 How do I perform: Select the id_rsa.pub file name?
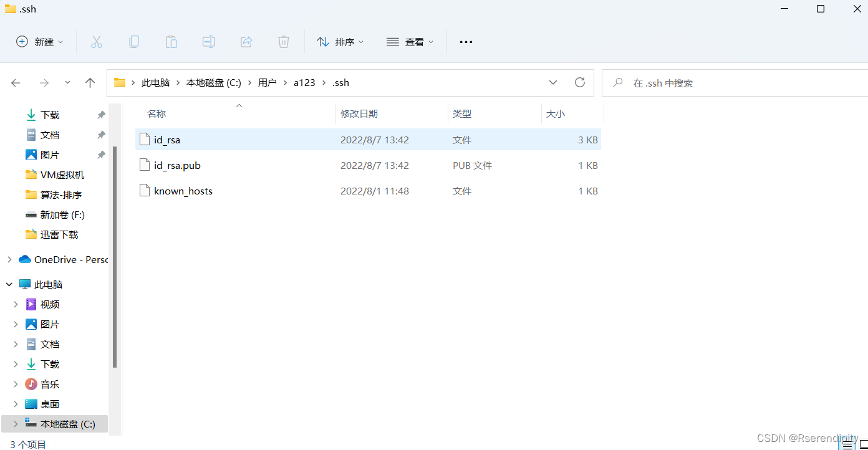tap(177, 165)
